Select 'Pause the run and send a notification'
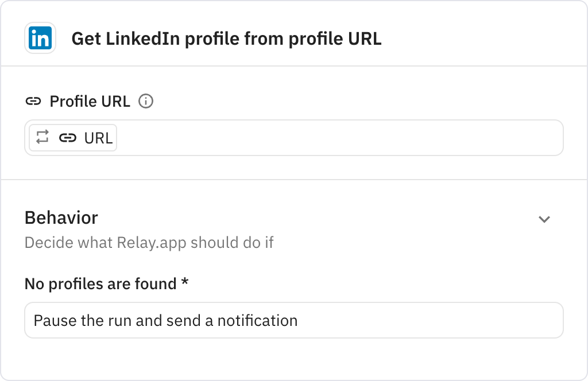The width and height of the screenshot is (588, 381). coord(165,320)
